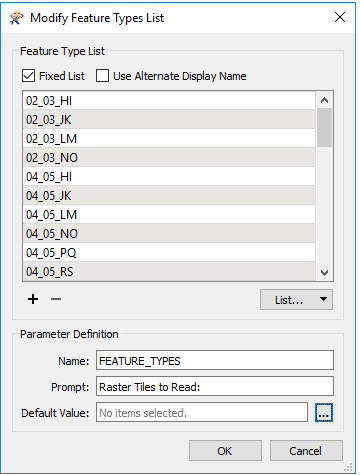Viewport: 360px width, 475px height.
Task: Click the Cancel button
Action: pyautogui.click(x=306, y=451)
